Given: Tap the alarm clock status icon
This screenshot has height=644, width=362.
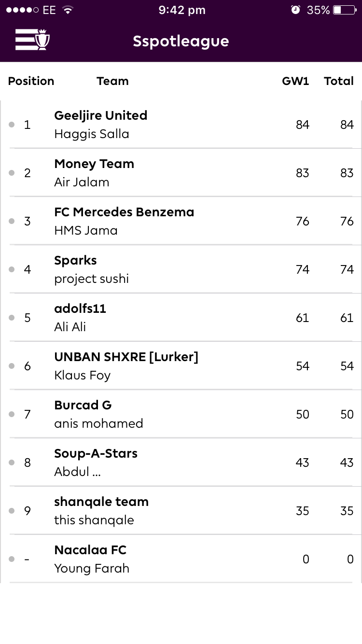Looking at the screenshot, I should [x=295, y=10].
